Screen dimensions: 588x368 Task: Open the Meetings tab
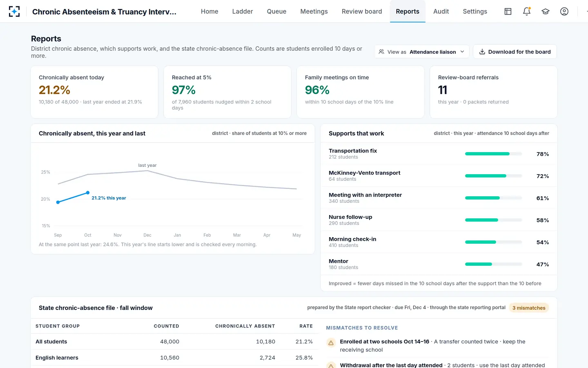[x=314, y=11]
